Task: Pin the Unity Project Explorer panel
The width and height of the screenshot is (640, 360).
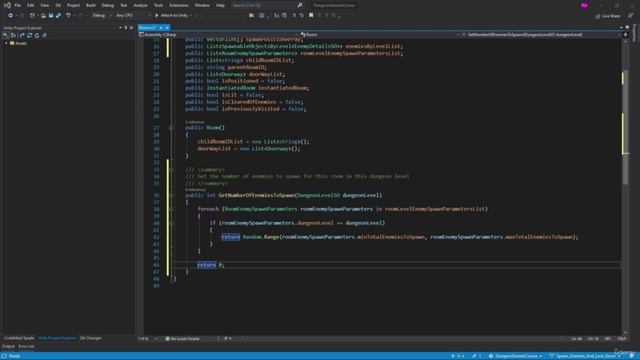Action: (126, 28)
